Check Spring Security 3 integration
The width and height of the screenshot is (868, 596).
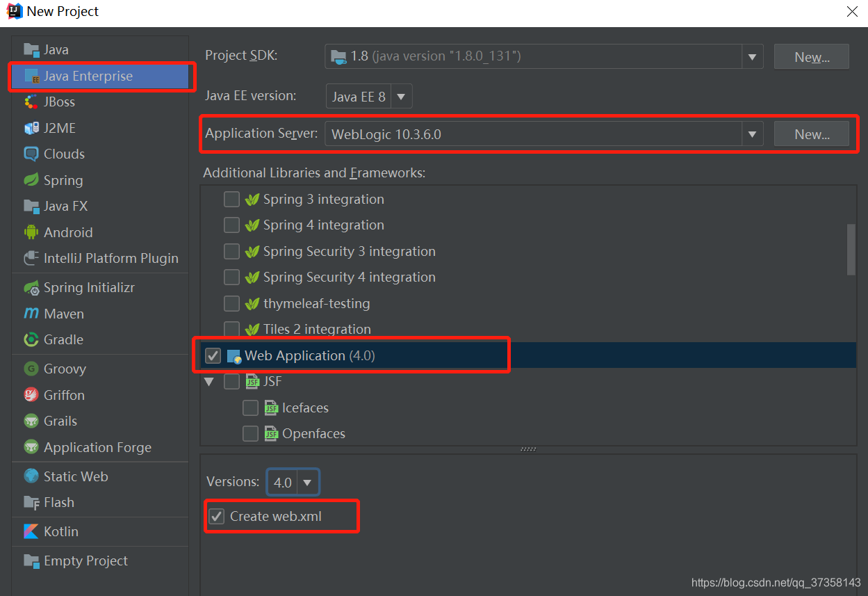[231, 252]
